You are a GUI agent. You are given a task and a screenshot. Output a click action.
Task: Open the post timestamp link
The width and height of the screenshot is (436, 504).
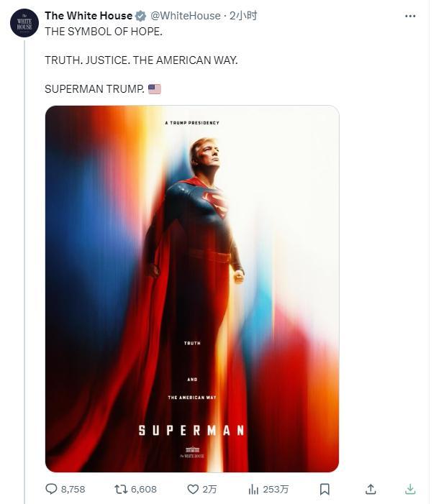coord(243,15)
